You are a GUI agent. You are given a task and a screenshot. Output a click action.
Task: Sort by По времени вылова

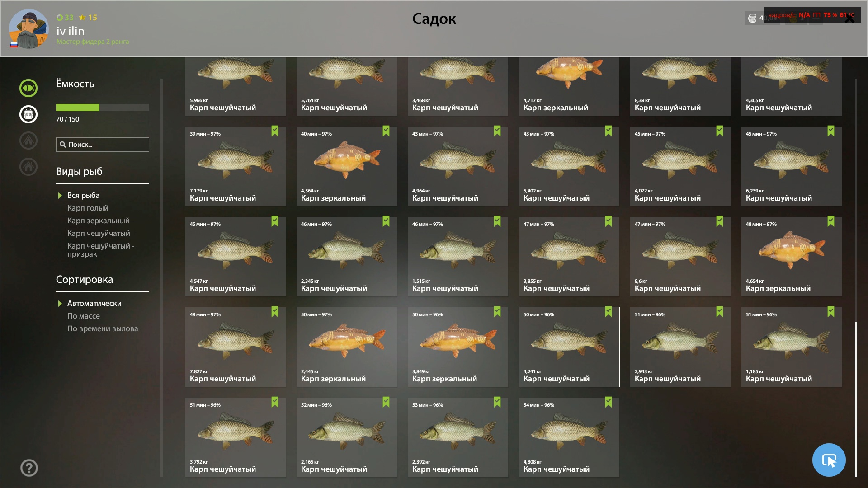103,328
